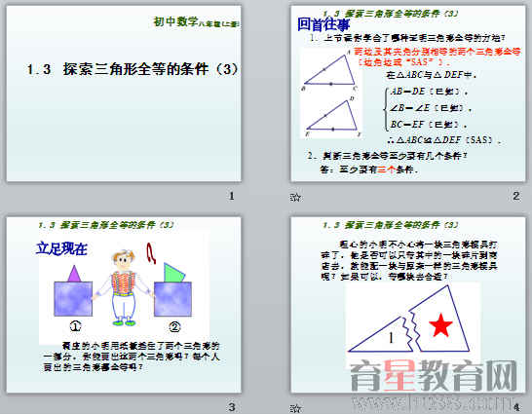Image resolution: width=532 pixels, height=414 pixels.
Task: Click the 初中数学 header on slide 1
Action: click(x=175, y=21)
